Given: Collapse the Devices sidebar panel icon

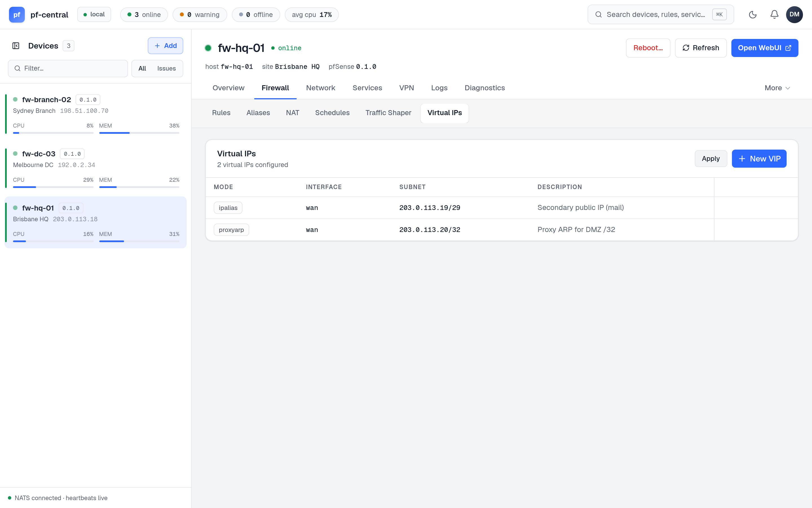Looking at the screenshot, I should (16, 46).
